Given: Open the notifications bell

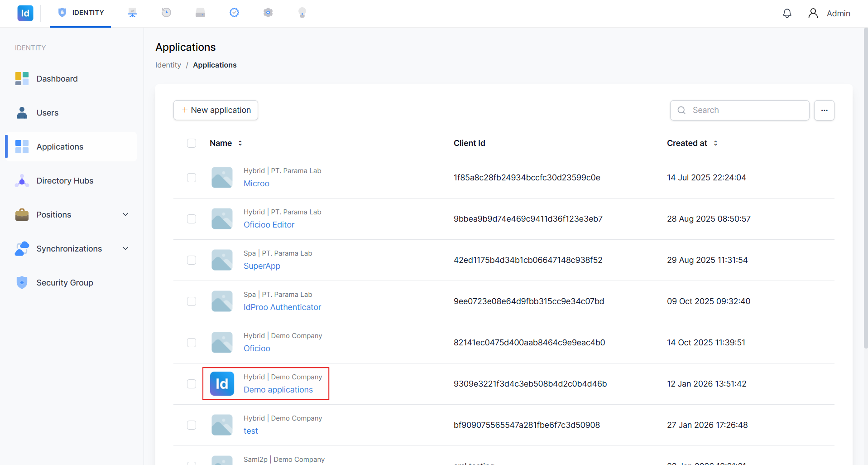Looking at the screenshot, I should pyautogui.click(x=787, y=13).
